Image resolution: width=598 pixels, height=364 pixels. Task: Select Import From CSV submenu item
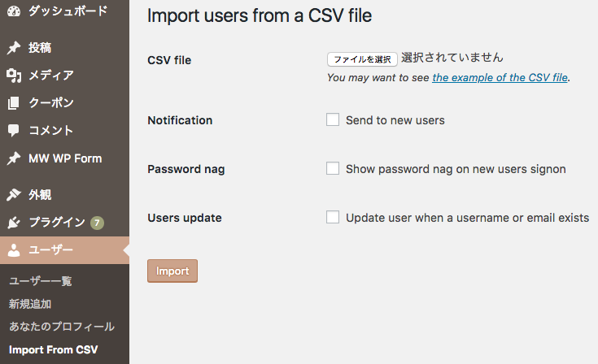pyautogui.click(x=53, y=350)
